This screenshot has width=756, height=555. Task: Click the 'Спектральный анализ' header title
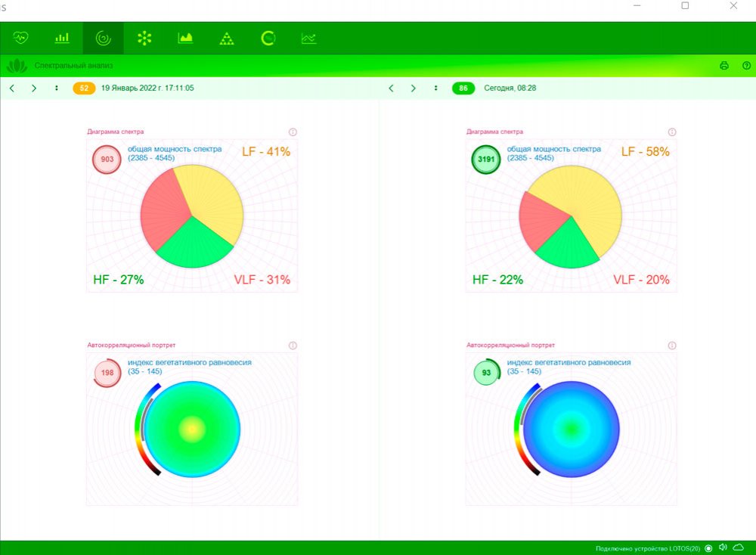click(74, 66)
